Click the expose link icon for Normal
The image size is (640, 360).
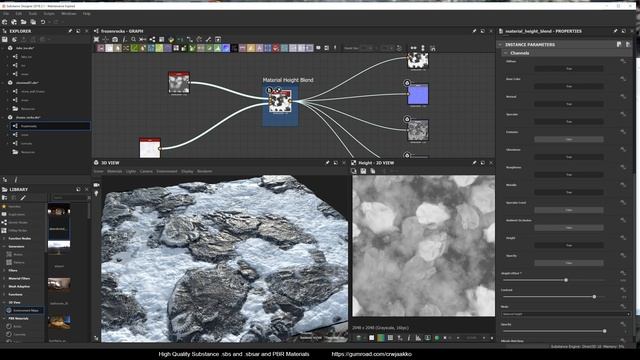click(623, 96)
